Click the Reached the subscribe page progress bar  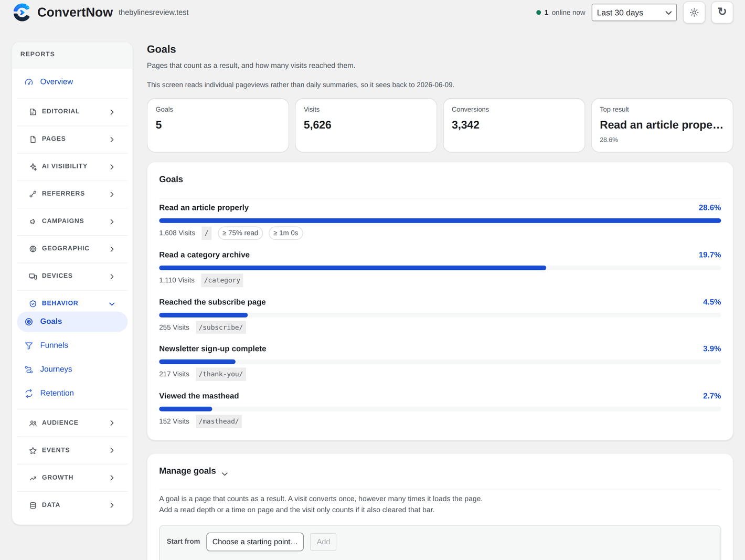[440, 315]
